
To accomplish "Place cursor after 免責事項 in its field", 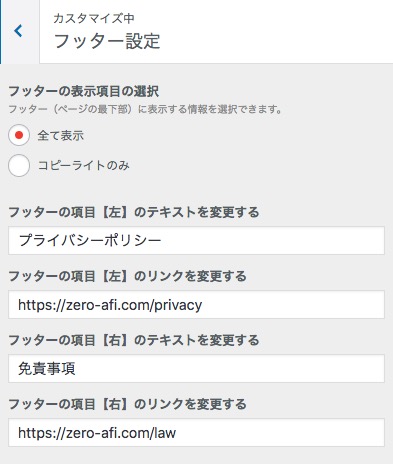I will 77,369.
